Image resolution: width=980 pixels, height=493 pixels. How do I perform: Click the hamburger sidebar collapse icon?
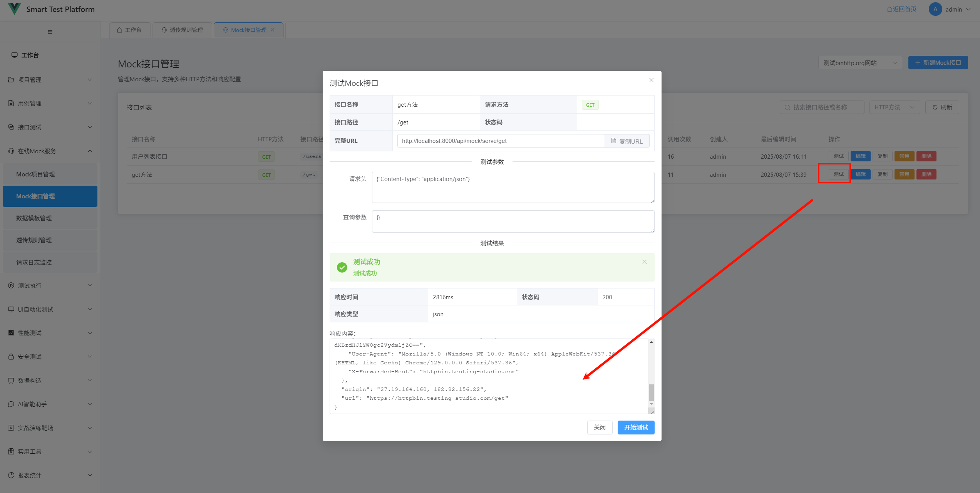pos(50,32)
